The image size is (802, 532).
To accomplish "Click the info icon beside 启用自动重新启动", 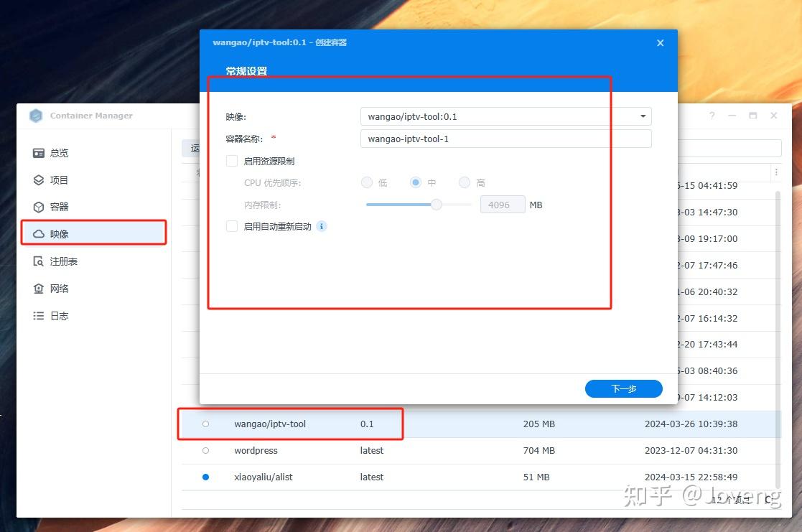I will pyautogui.click(x=321, y=226).
